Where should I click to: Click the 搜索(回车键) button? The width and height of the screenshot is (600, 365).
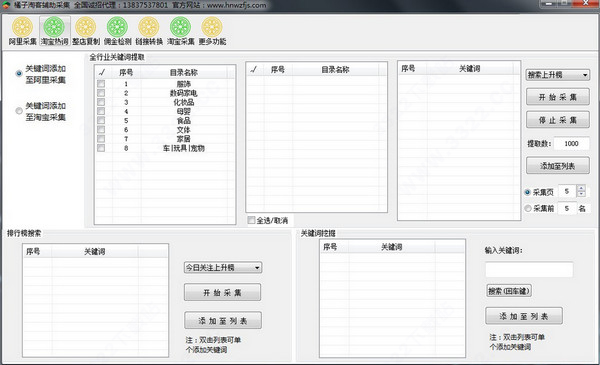click(509, 291)
